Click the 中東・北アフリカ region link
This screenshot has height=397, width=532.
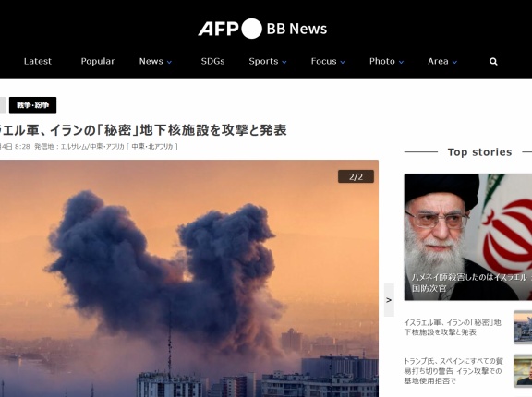tap(152, 147)
